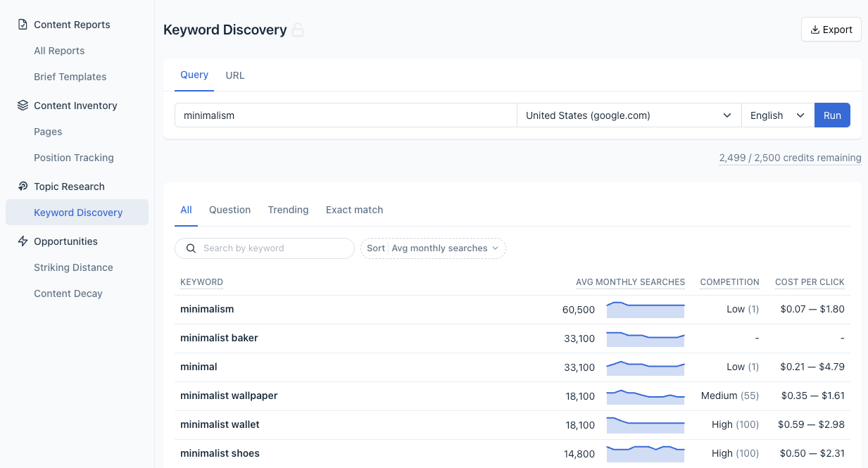The height and width of the screenshot is (468, 868).
Task: Select the Question tab
Action: [x=229, y=210]
